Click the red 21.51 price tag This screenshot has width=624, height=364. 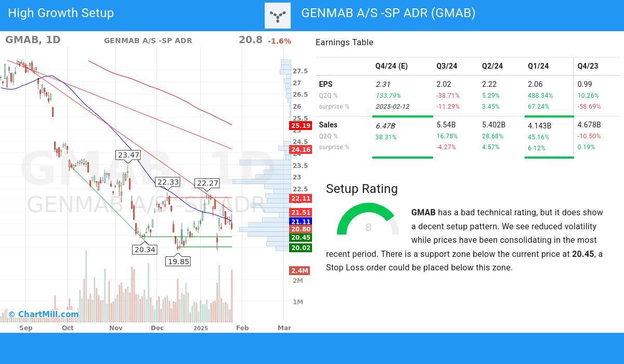301,213
